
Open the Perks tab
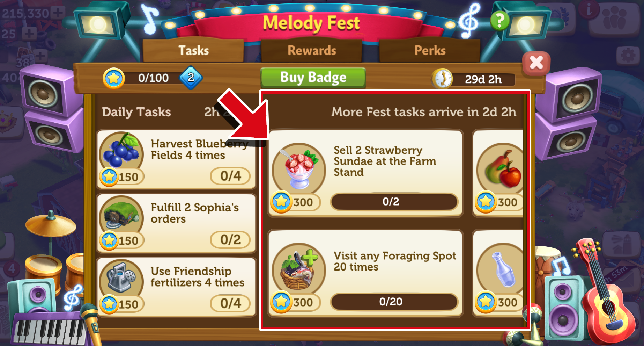pyautogui.click(x=430, y=51)
